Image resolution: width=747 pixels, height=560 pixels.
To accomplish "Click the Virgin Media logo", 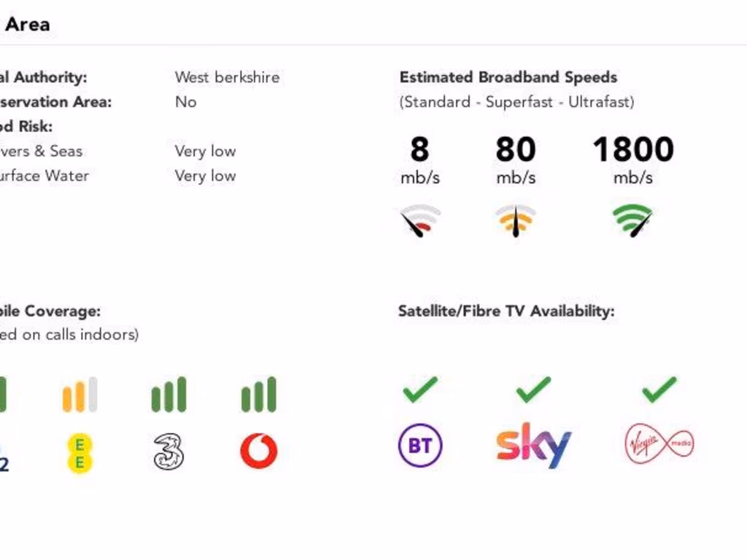I will pos(659,444).
